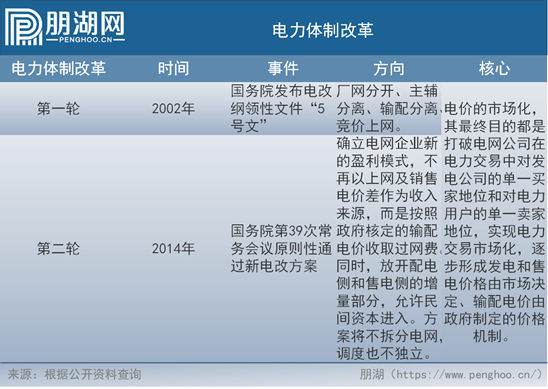The image size is (548, 389).
Task: Click the 国务院发布电改纲领性文件 event cell
Action: pyautogui.click(x=281, y=109)
